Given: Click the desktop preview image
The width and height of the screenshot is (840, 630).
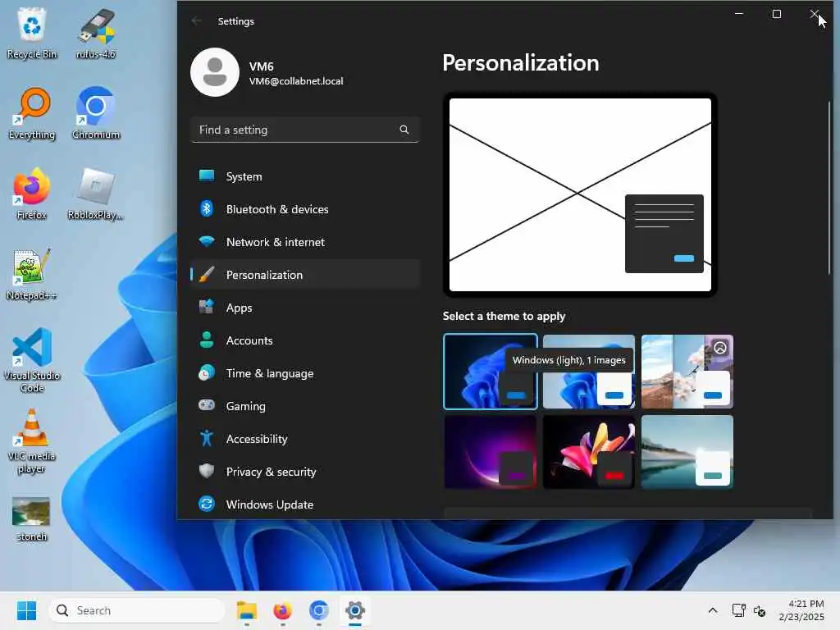Looking at the screenshot, I should point(580,194).
